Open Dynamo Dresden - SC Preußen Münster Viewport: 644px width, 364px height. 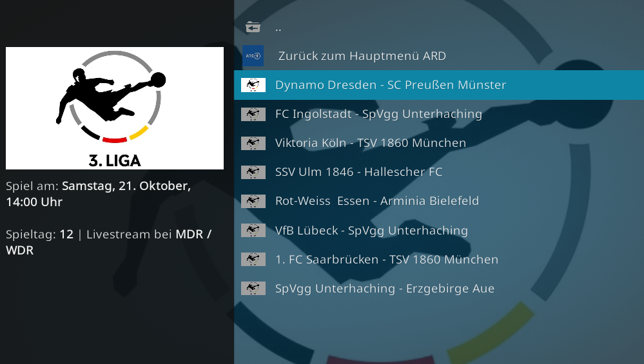(x=439, y=85)
